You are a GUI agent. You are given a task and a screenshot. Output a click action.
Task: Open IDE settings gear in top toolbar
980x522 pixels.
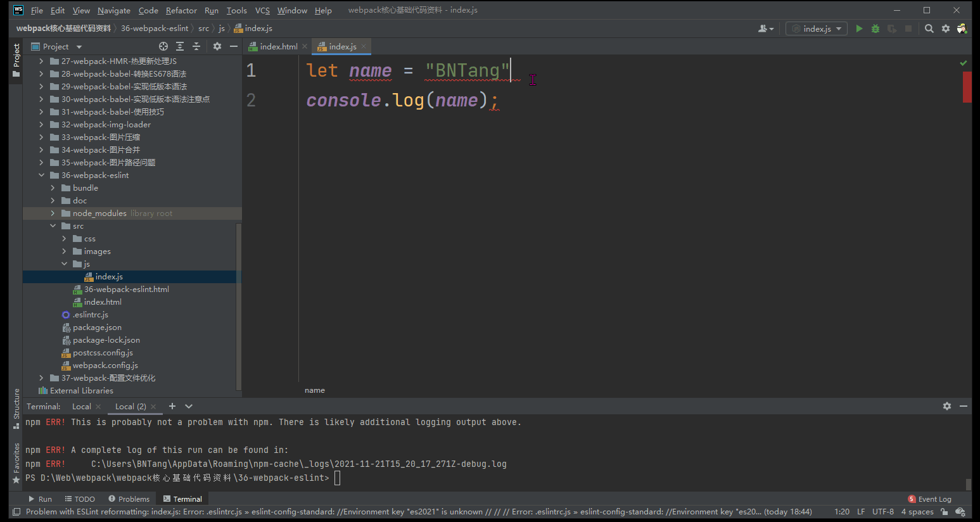coord(946,29)
